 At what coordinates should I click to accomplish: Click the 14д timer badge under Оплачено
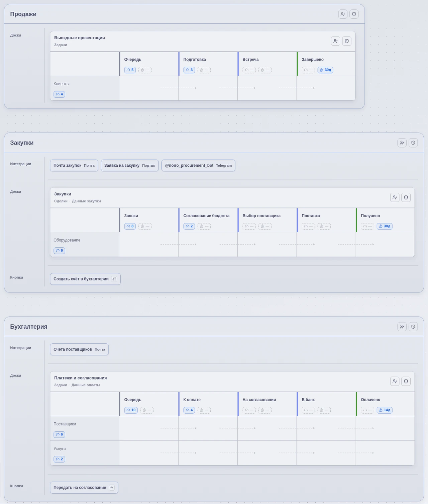tap(385, 410)
